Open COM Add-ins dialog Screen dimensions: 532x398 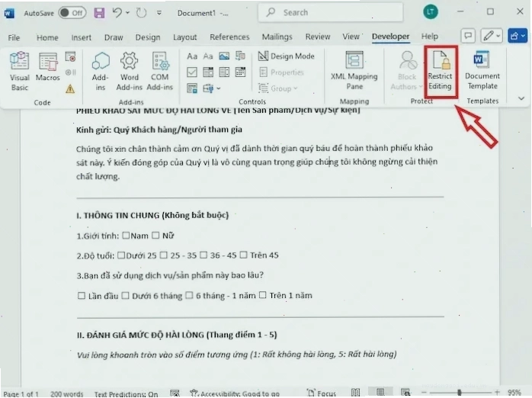coord(160,71)
